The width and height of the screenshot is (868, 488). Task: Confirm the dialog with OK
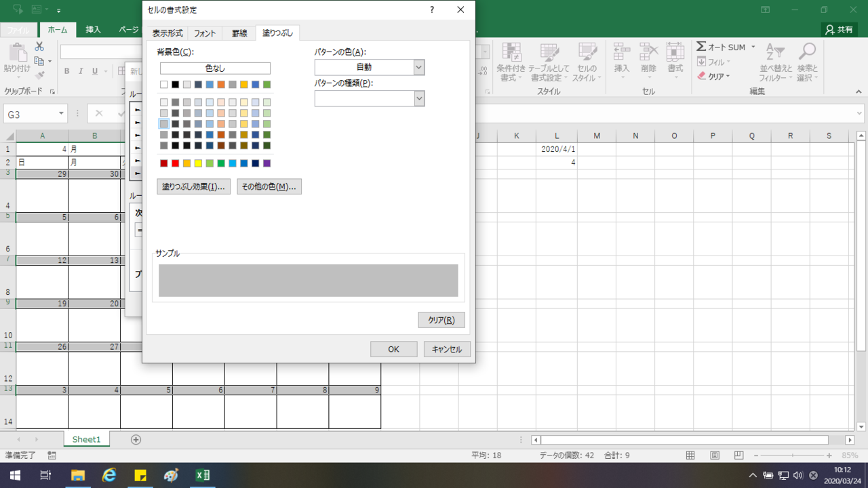[393, 349]
